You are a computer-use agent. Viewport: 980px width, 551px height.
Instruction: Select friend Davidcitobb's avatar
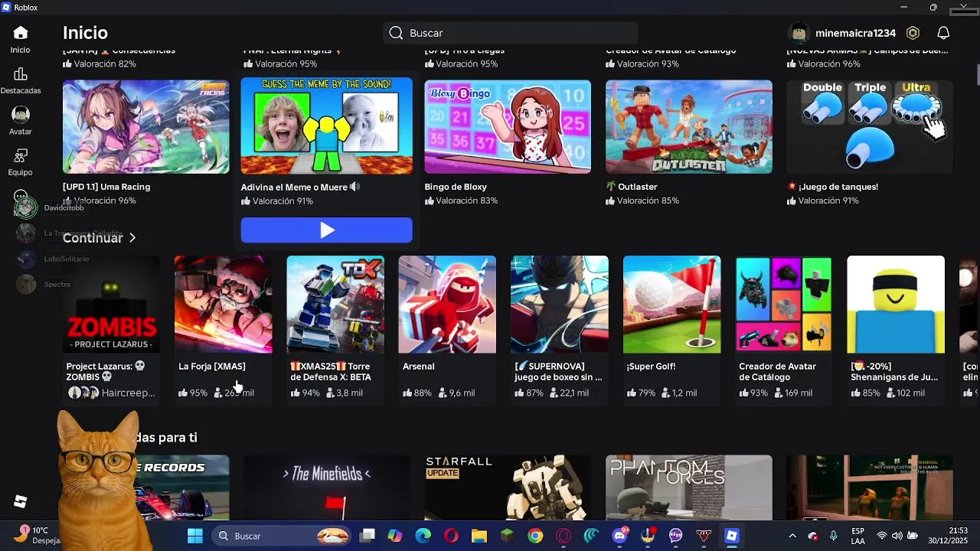26,207
